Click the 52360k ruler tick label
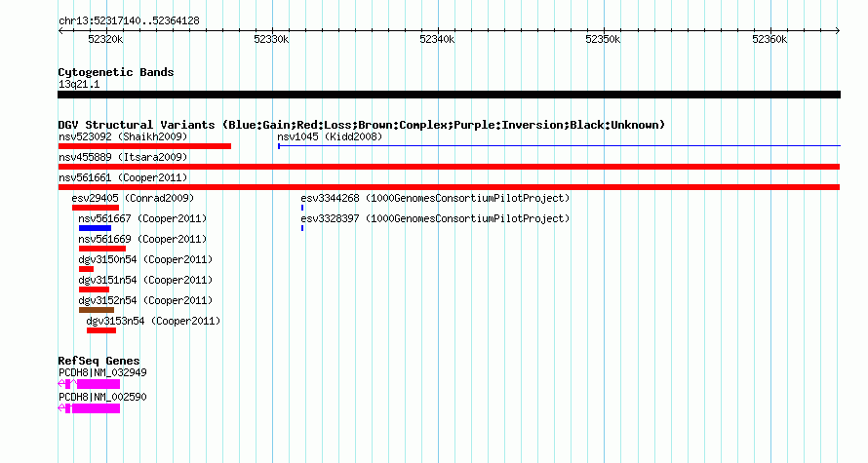 click(x=769, y=39)
